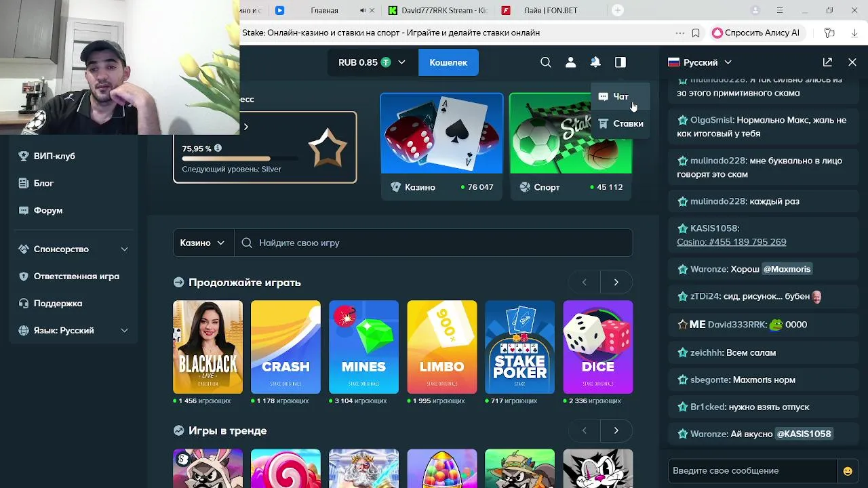
Task: Open the Casino #455 189 795 269 link
Action: click(731, 242)
